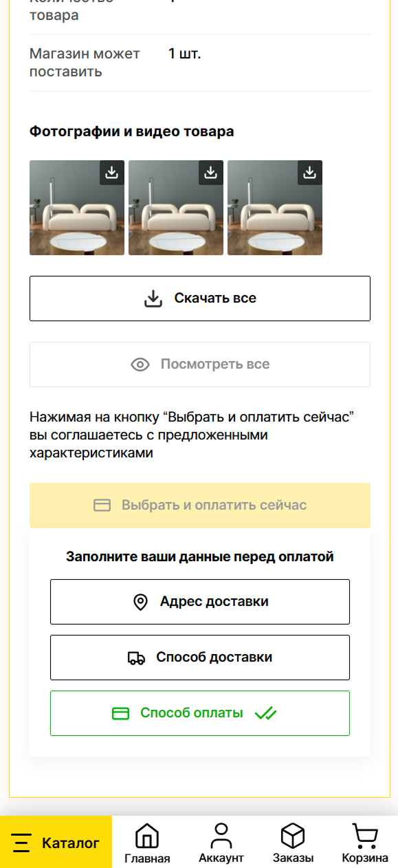Viewport: 398px width, 868px height.
Task: Click the download icon on third product photo
Action: [309, 173]
